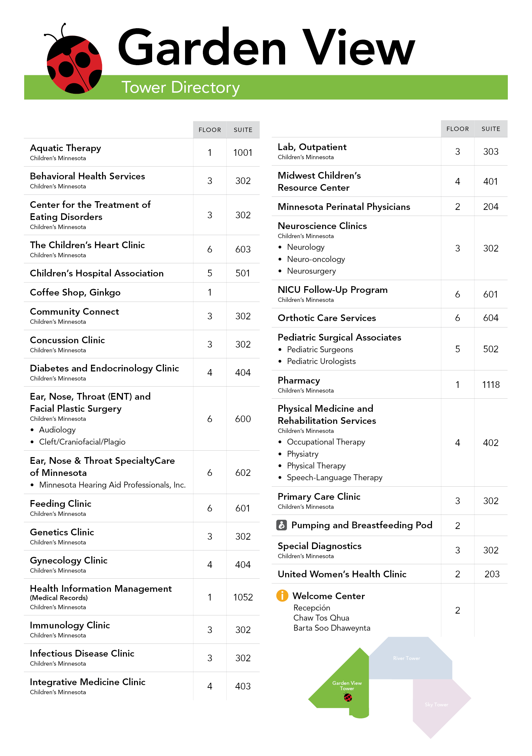This screenshot has height=756, width=532.
Task: Click the Tower Directory green banner title
Action: pos(180,87)
